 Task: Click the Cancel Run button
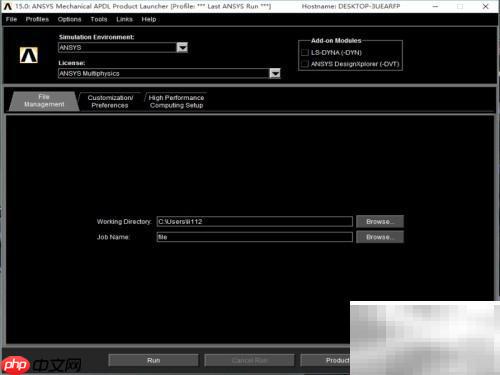coord(250,360)
